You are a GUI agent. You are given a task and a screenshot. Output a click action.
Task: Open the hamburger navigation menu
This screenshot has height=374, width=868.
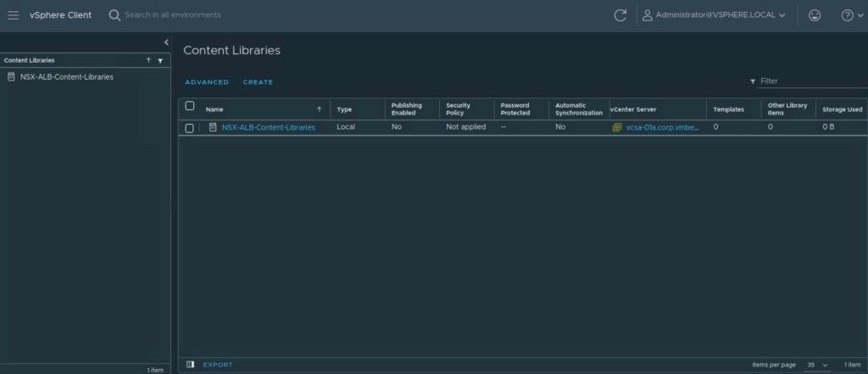click(13, 15)
